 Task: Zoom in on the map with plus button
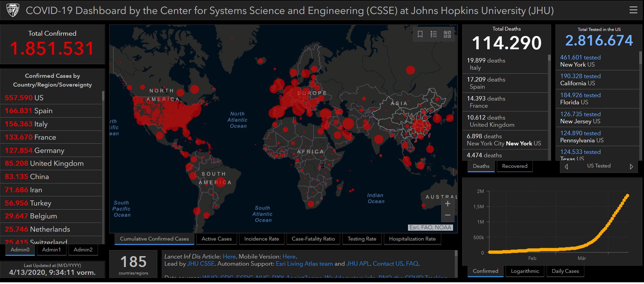coord(447,203)
